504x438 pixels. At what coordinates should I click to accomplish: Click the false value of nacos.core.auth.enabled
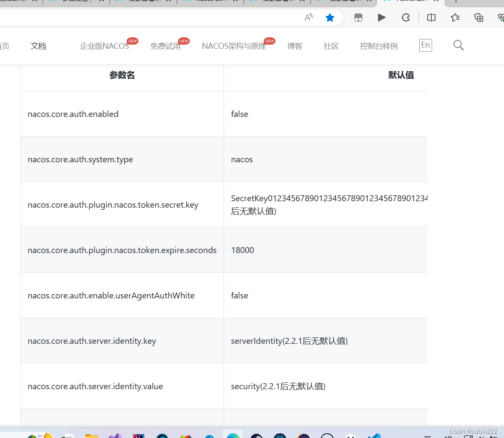239,114
